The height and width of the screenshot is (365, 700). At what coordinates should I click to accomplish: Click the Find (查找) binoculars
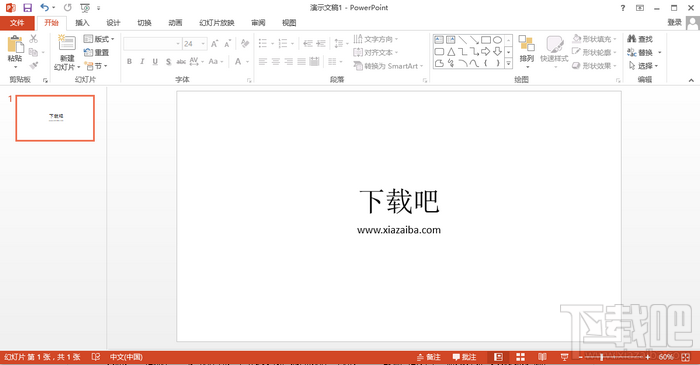click(640, 39)
